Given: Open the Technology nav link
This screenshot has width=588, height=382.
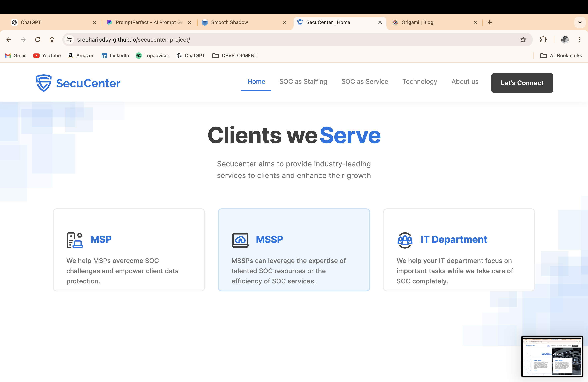Looking at the screenshot, I should click(420, 82).
